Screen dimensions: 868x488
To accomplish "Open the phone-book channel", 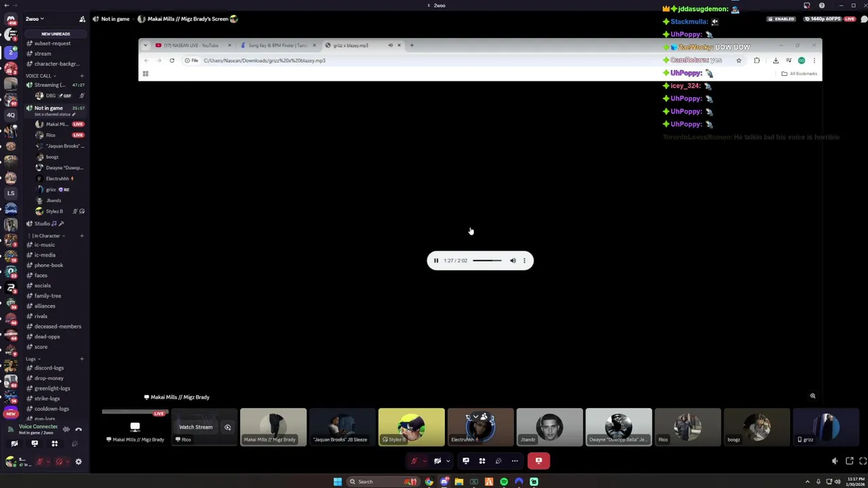I will (48, 265).
